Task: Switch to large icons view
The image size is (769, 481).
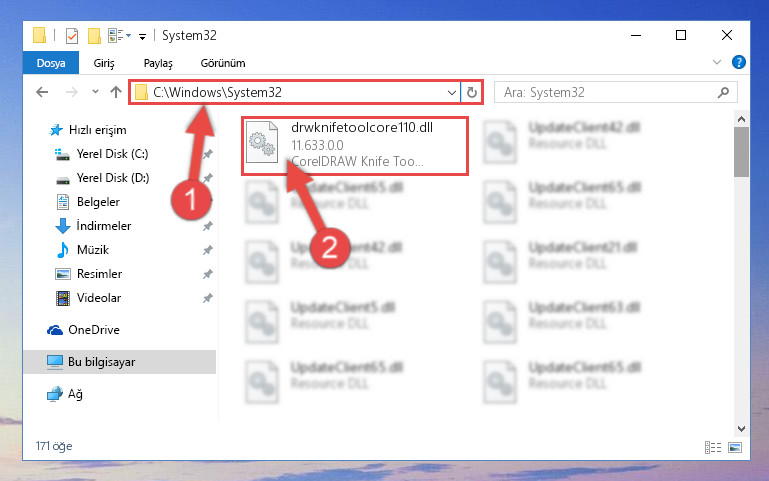Action: [x=735, y=447]
